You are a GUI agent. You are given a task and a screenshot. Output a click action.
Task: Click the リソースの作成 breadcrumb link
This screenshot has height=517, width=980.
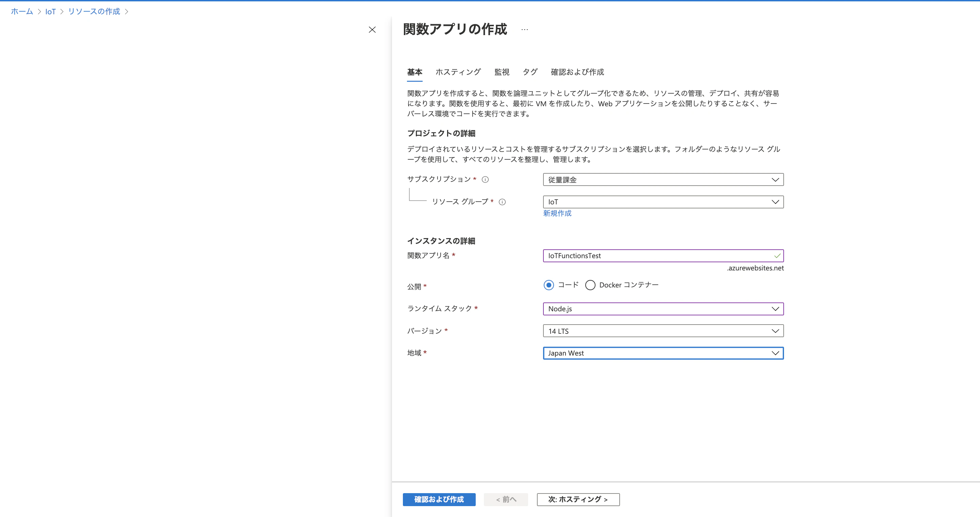(x=94, y=12)
